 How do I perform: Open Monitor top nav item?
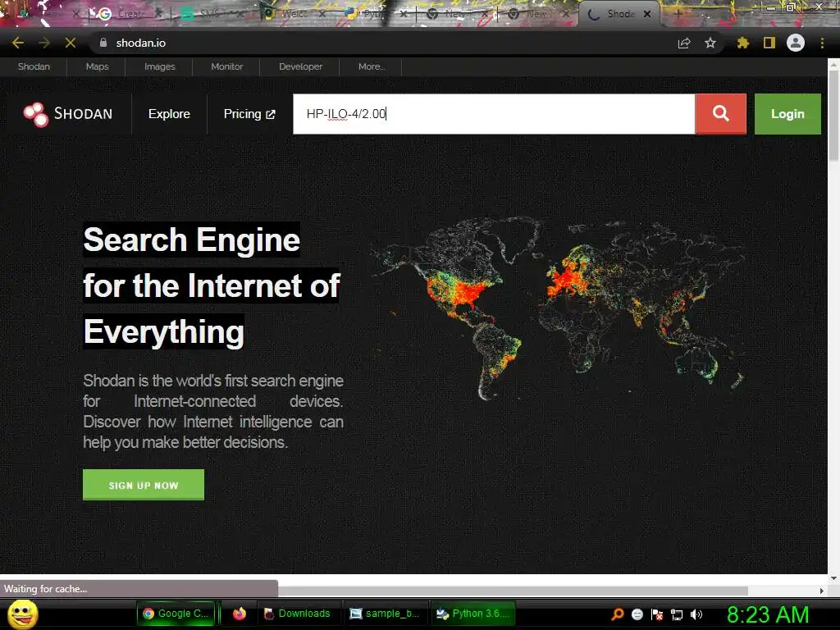pos(226,66)
